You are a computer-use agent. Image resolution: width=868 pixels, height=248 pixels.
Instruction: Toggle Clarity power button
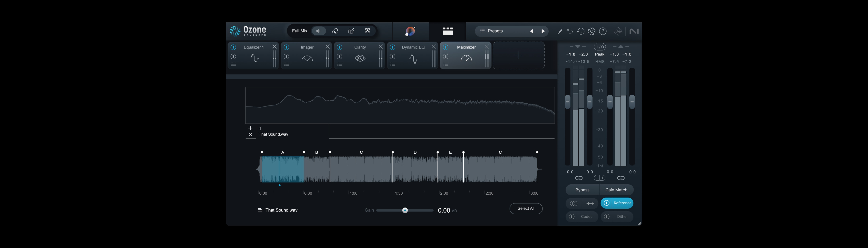coord(339,47)
